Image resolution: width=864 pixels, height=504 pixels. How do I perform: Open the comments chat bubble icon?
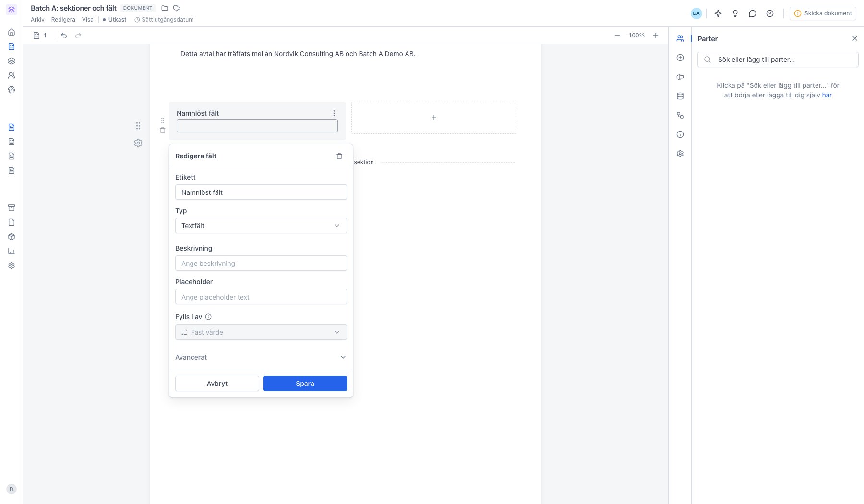coord(753,13)
